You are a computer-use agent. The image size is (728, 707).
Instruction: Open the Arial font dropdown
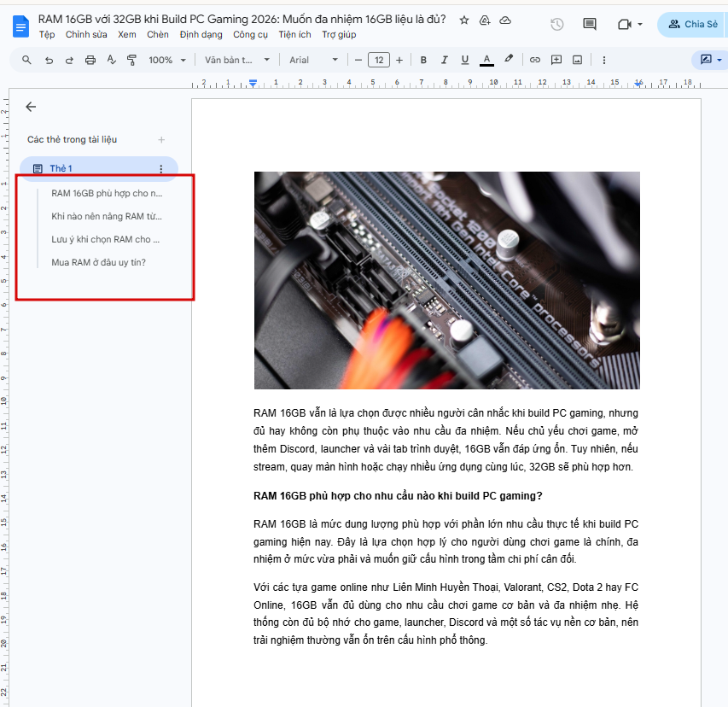[x=314, y=60]
